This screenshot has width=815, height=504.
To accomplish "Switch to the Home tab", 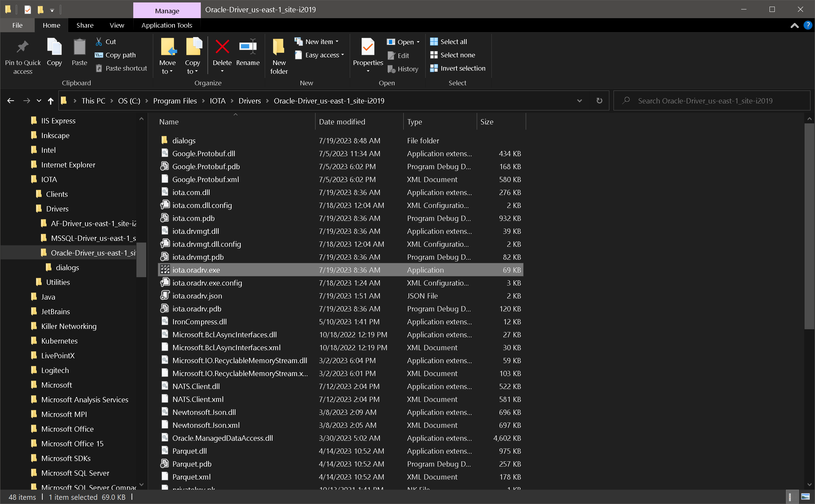I will [x=51, y=25].
